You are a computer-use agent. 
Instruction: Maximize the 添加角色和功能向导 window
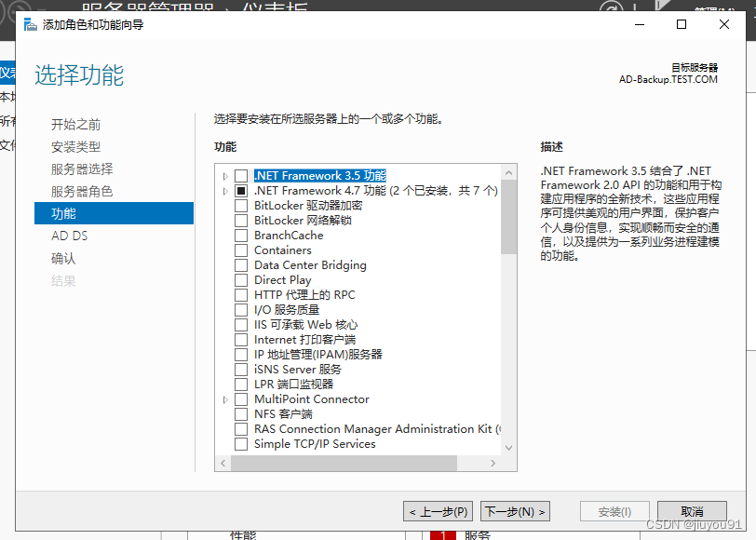tap(682, 24)
